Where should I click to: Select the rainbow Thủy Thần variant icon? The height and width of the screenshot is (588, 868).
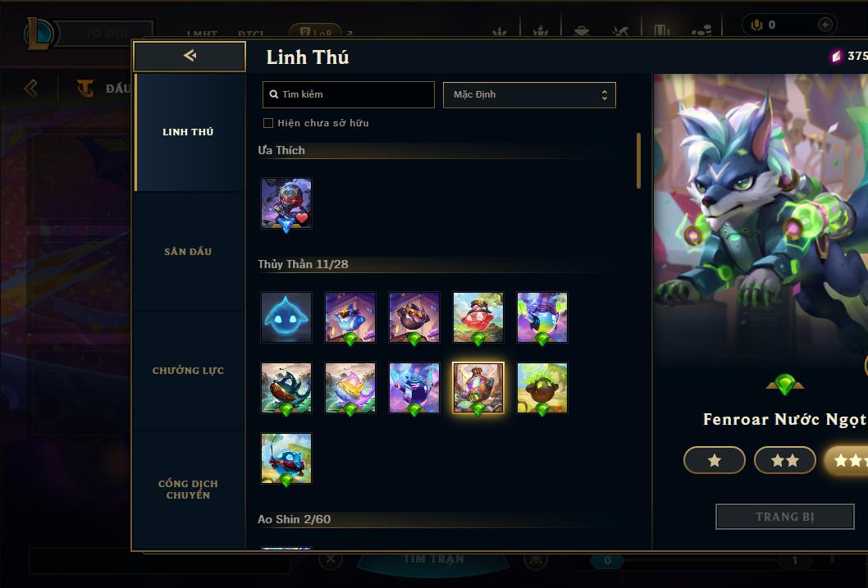(542, 317)
